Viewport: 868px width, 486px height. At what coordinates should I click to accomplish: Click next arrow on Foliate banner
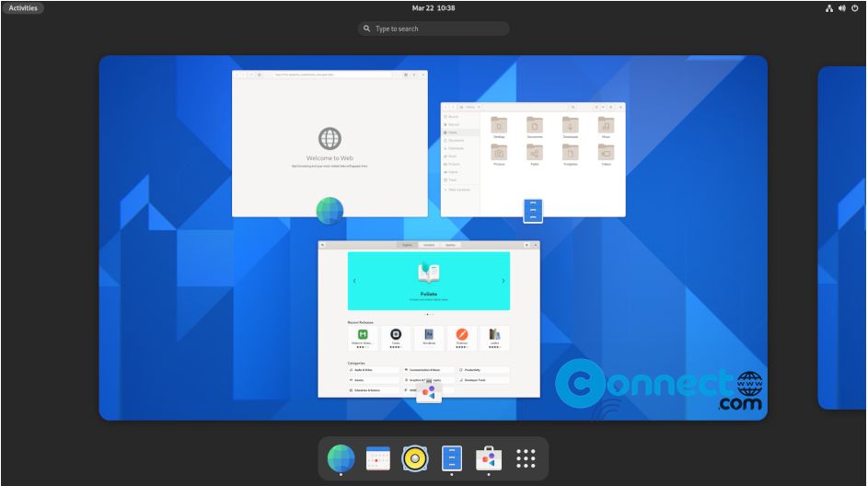[x=503, y=281]
